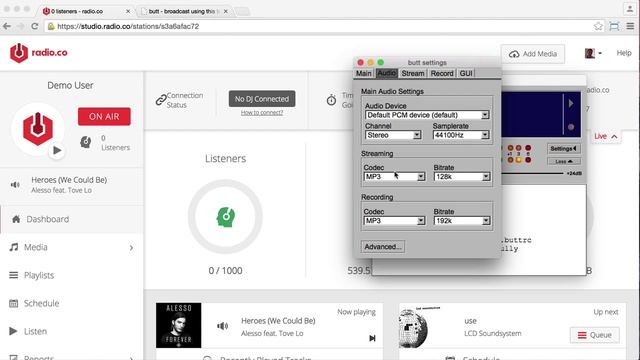Click the radio.co logo in the header
This screenshot has width=640, height=360.
tap(38, 53)
